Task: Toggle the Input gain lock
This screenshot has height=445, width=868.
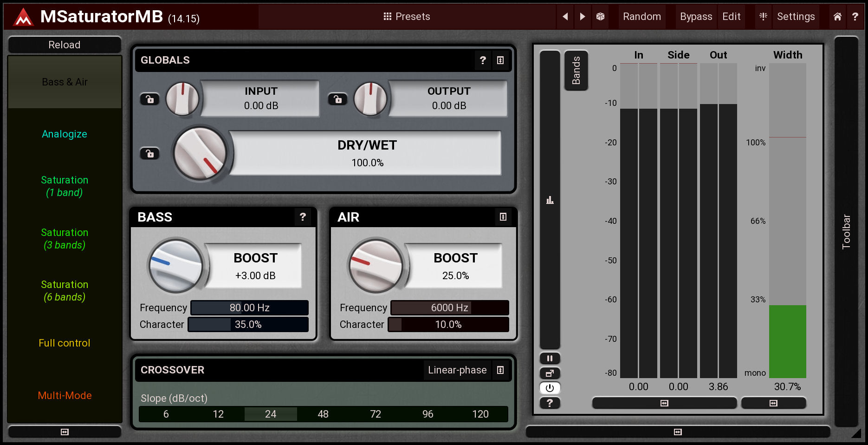Action: click(x=149, y=99)
